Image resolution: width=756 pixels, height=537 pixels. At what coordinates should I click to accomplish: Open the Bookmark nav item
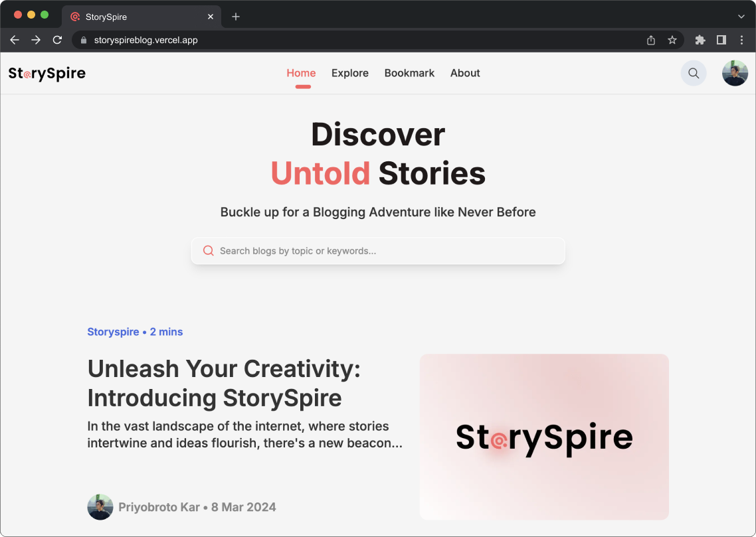(x=409, y=73)
